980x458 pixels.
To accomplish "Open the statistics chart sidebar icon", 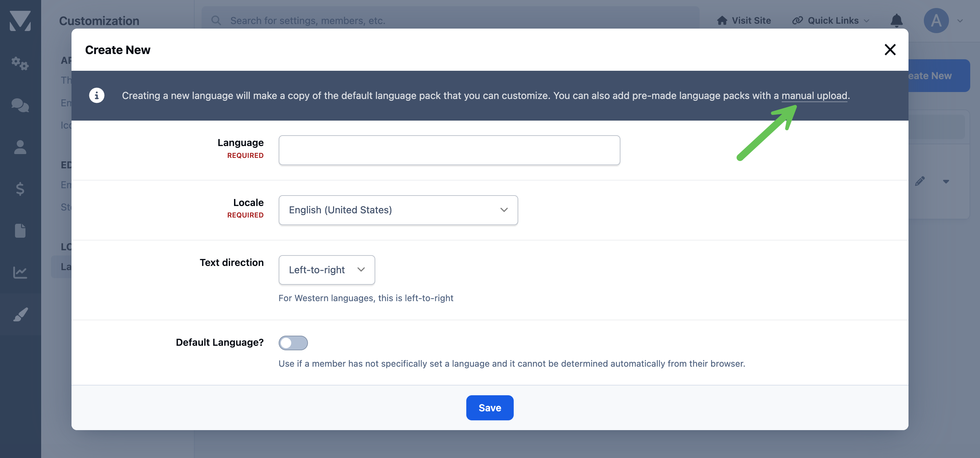I will (20, 273).
